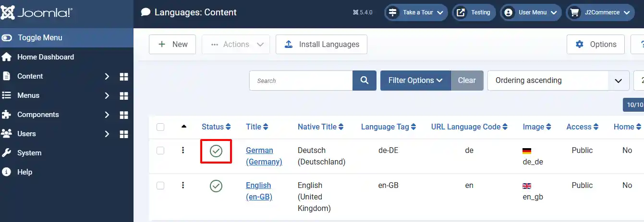
Task: Sort by URL Language Code column
Action: click(x=469, y=127)
